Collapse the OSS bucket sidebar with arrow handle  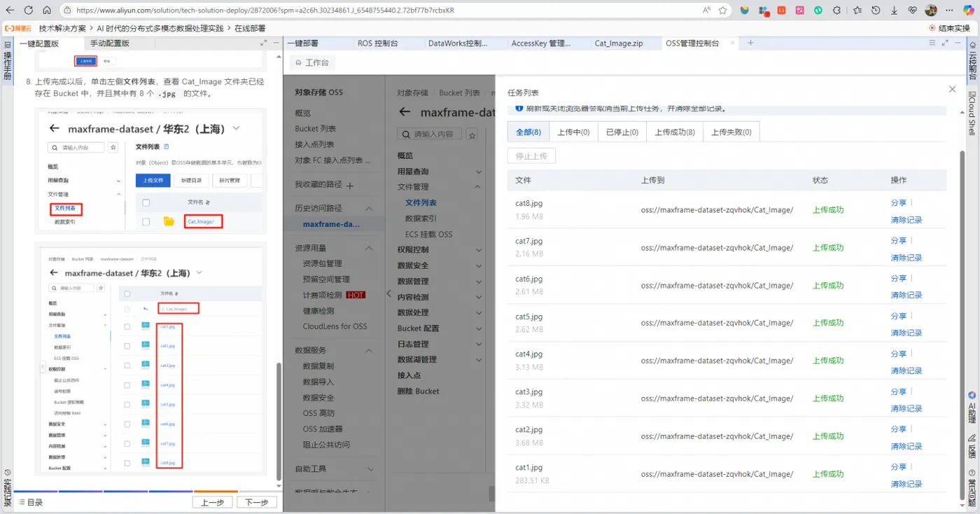coord(389,294)
